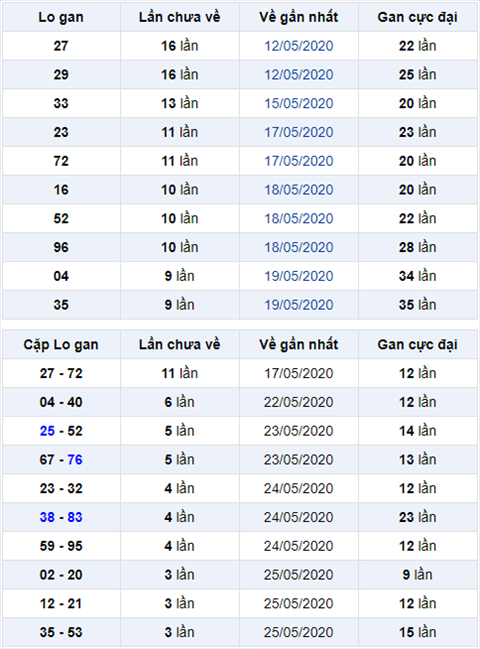Click the blue number 76 in pair 67 - 76

pyautogui.click(x=75, y=459)
